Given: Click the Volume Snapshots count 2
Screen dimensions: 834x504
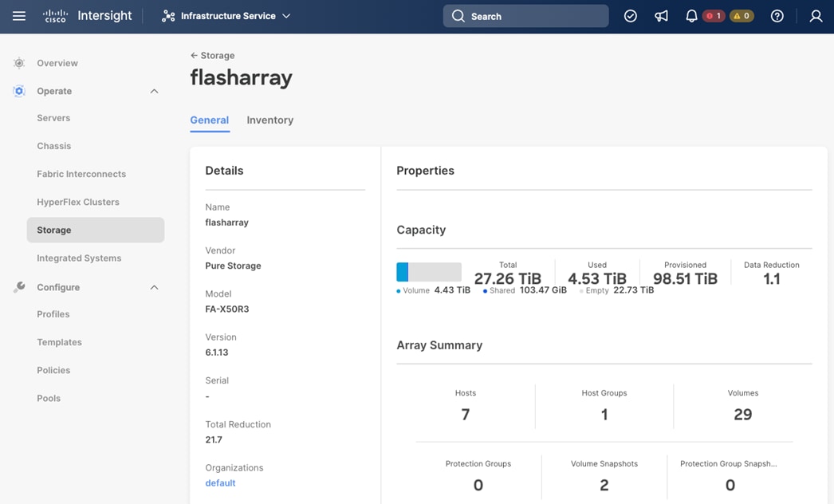Looking at the screenshot, I should pos(604,485).
